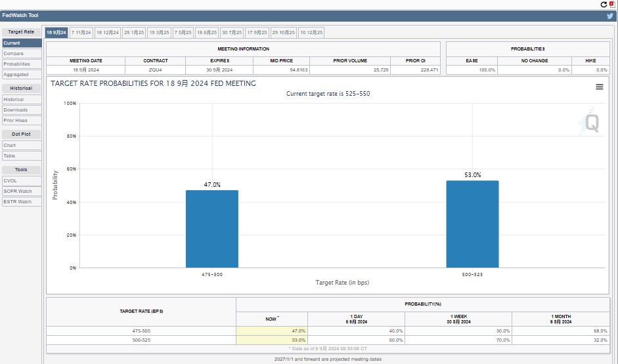Click the Twitter bird icon
618x364 pixels.
point(609,16)
